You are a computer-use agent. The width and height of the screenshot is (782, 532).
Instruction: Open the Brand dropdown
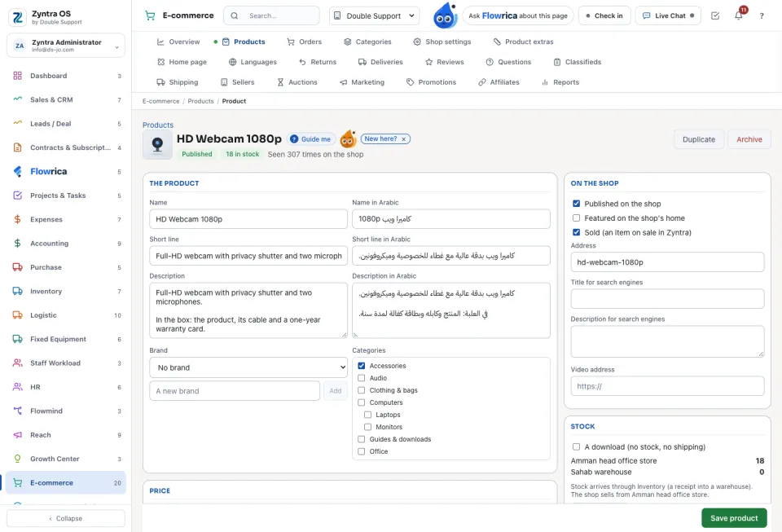click(248, 367)
